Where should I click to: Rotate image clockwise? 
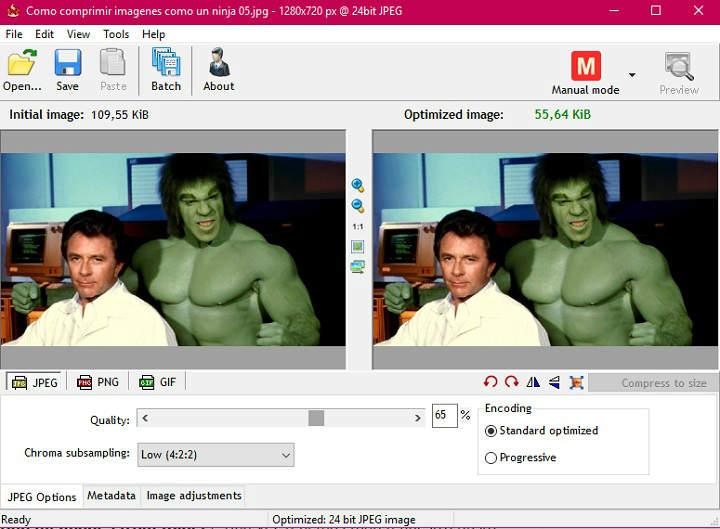pos(512,382)
